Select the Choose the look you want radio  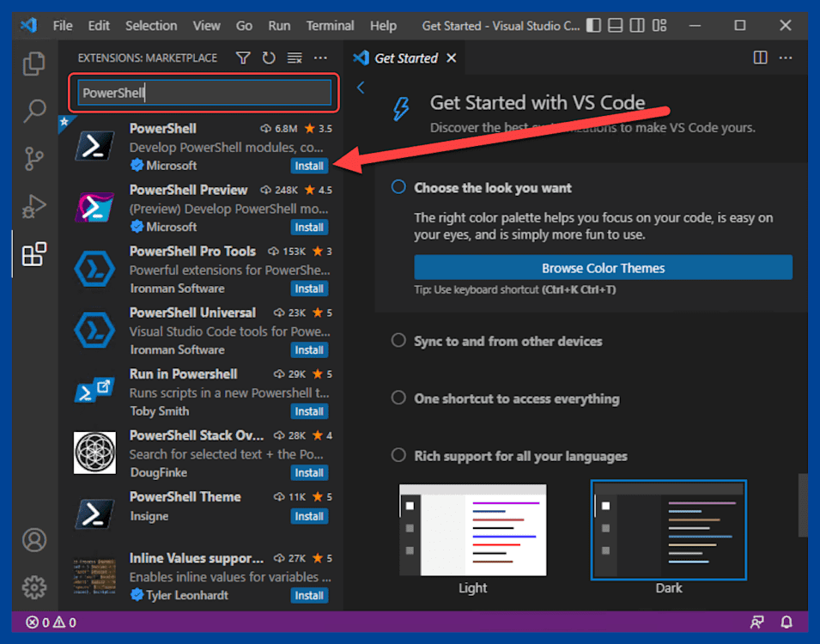coord(398,187)
